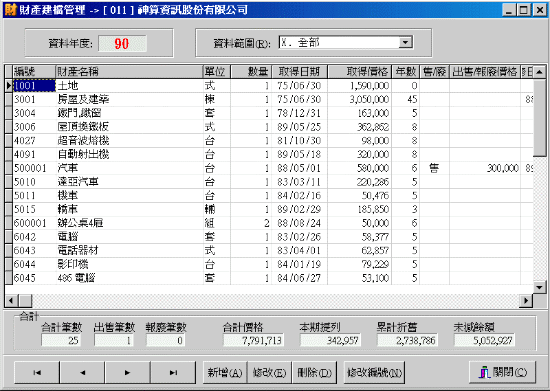Click the 單位 column header
The width and height of the screenshot is (550, 391).
coord(216,72)
